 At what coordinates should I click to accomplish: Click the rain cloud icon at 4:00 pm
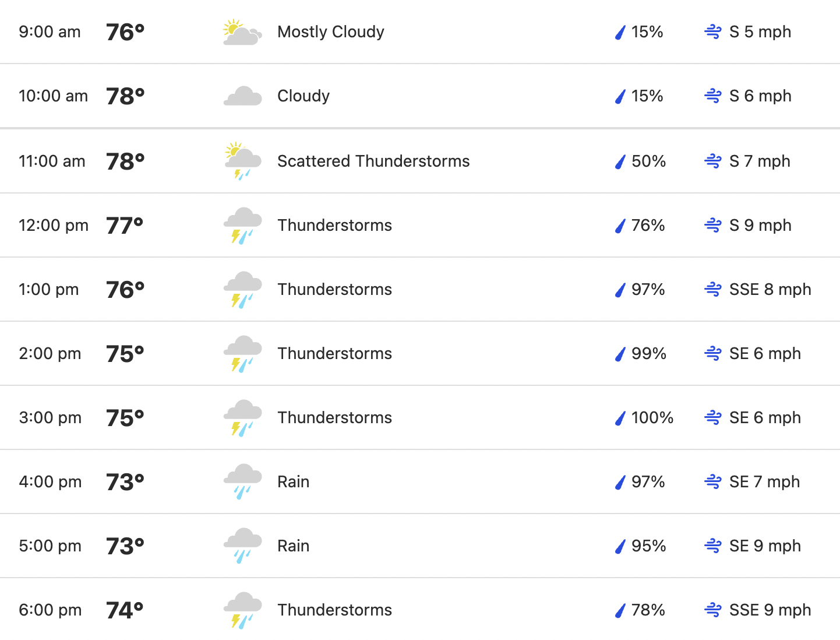coord(242,482)
